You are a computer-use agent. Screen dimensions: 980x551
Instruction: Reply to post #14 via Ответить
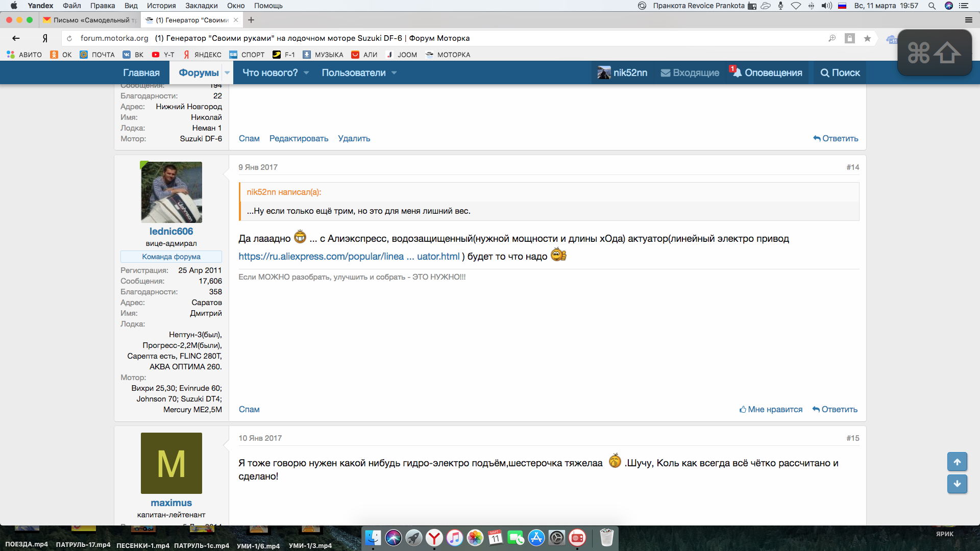(x=835, y=410)
